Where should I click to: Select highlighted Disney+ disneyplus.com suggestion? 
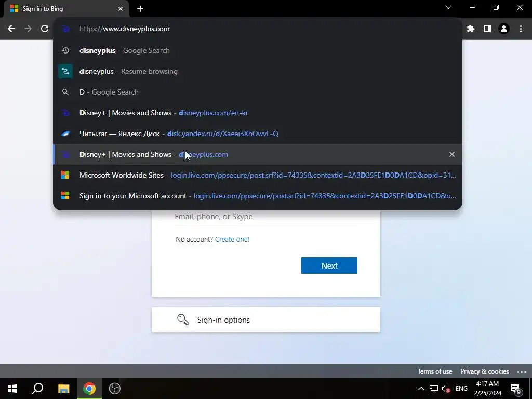click(258, 154)
